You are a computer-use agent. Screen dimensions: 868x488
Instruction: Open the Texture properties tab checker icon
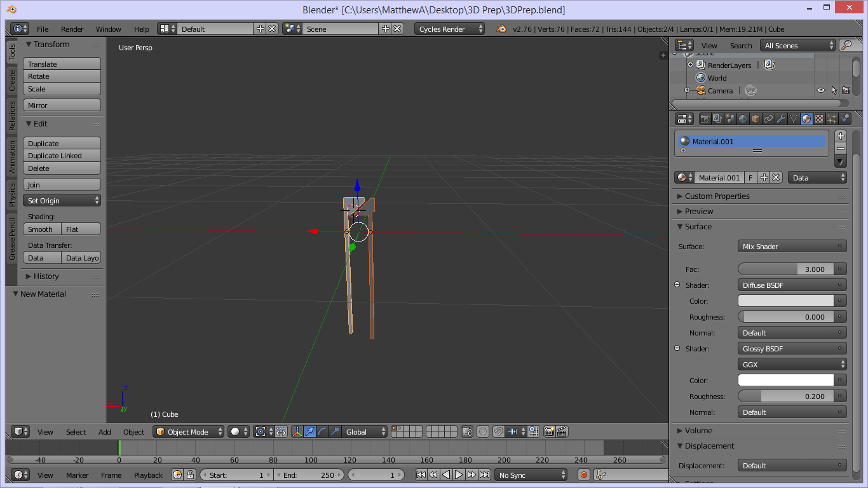click(x=819, y=119)
